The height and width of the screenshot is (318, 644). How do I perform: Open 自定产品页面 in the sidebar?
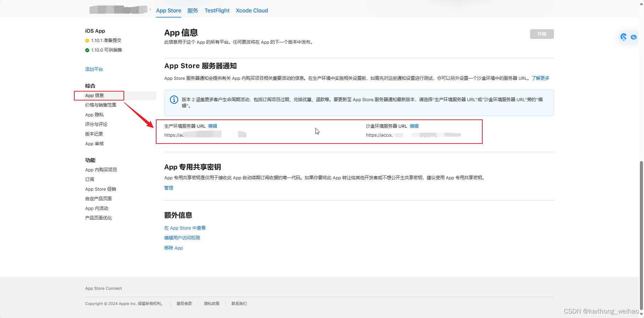point(98,199)
